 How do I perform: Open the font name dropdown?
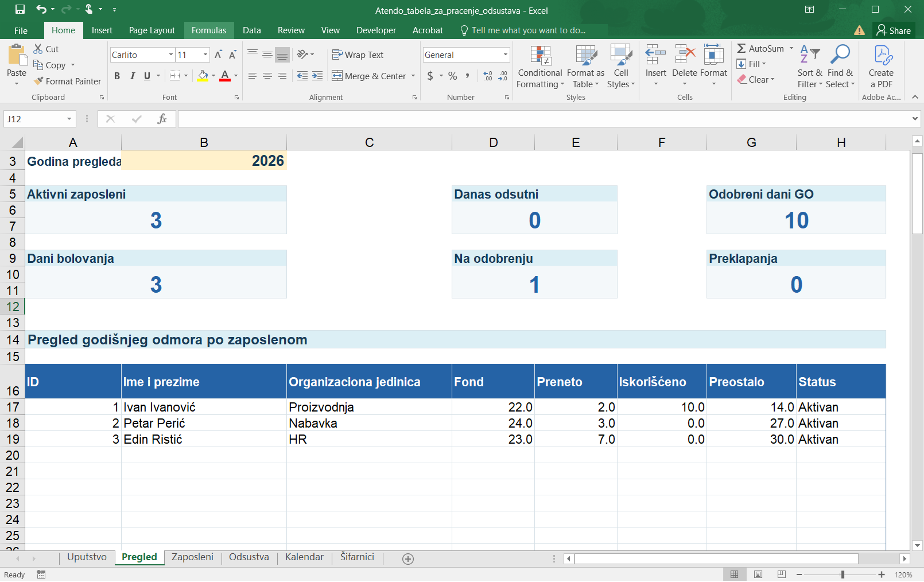point(171,55)
